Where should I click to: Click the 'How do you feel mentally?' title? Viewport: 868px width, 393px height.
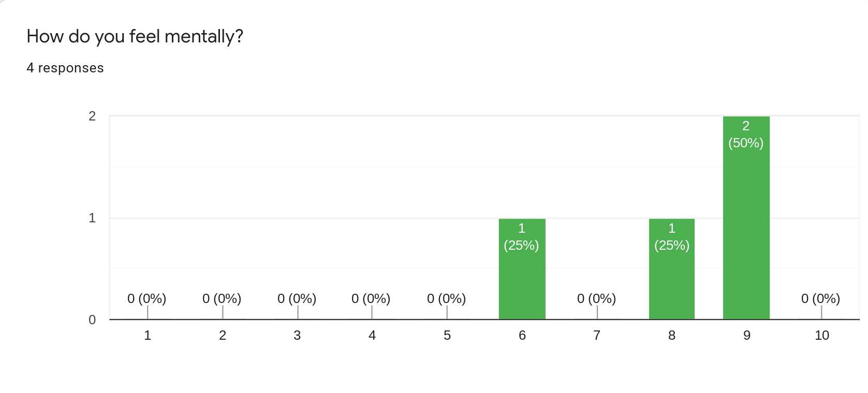click(135, 36)
